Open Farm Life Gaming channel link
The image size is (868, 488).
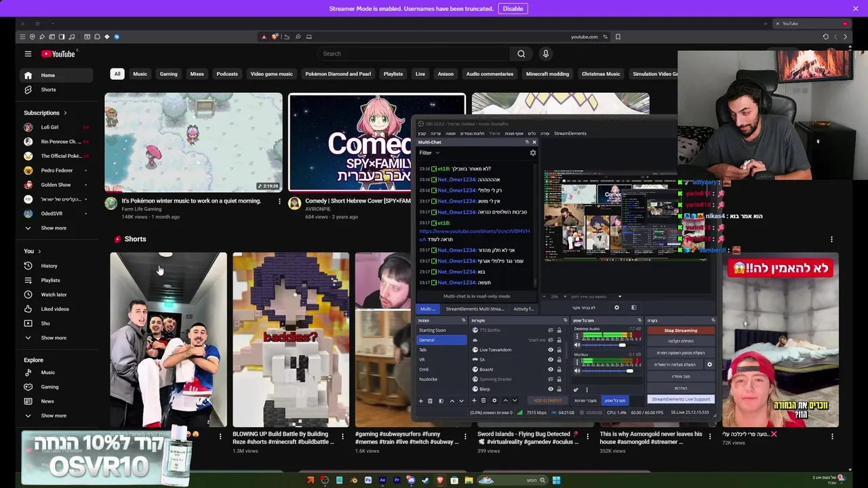pyautogui.click(x=141, y=209)
